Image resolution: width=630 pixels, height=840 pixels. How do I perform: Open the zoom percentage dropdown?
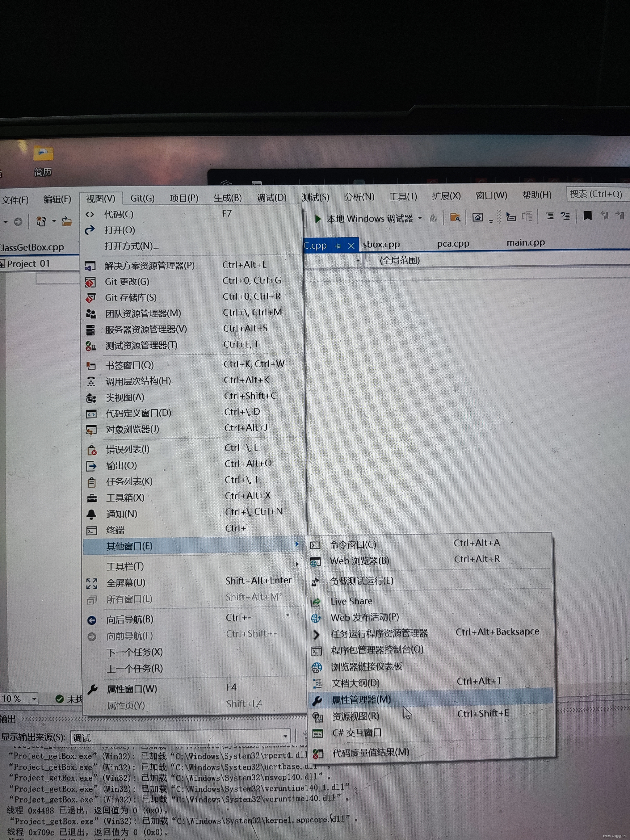[x=34, y=699]
